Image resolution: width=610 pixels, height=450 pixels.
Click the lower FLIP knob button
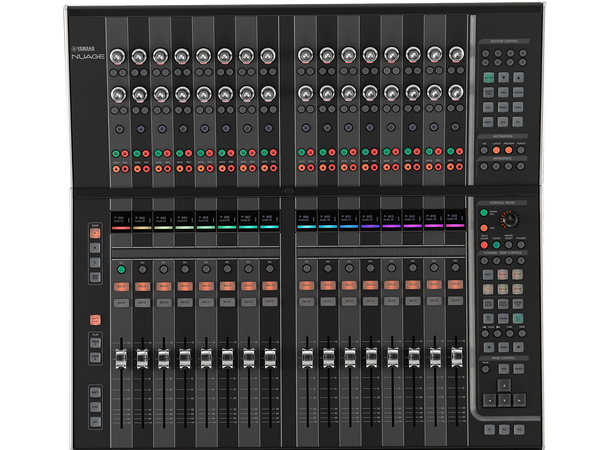(x=95, y=357)
